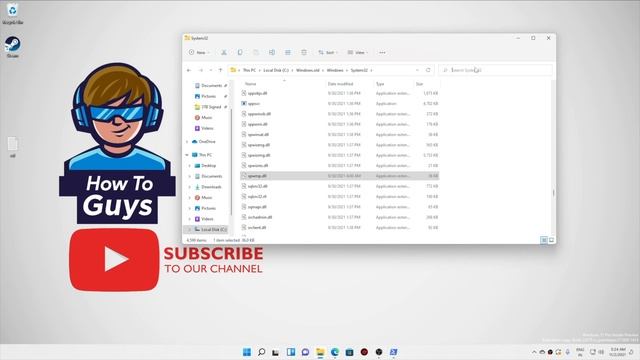Switch to large thumbnails view in status bar
The width and height of the screenshot is (640, 360).
click(551, 240)
